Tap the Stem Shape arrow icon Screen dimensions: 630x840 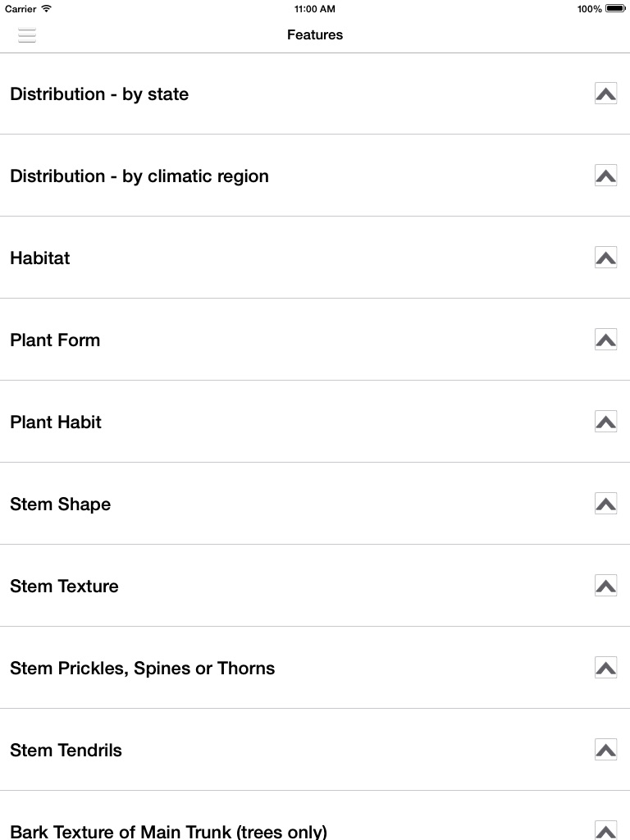pos(605,503)
